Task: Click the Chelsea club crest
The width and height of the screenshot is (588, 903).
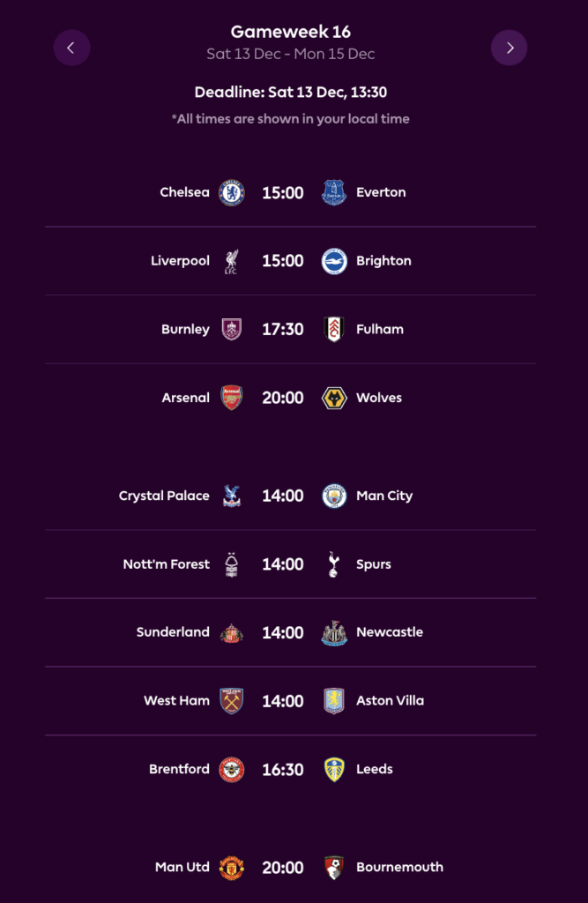Action: click(231, 192)
